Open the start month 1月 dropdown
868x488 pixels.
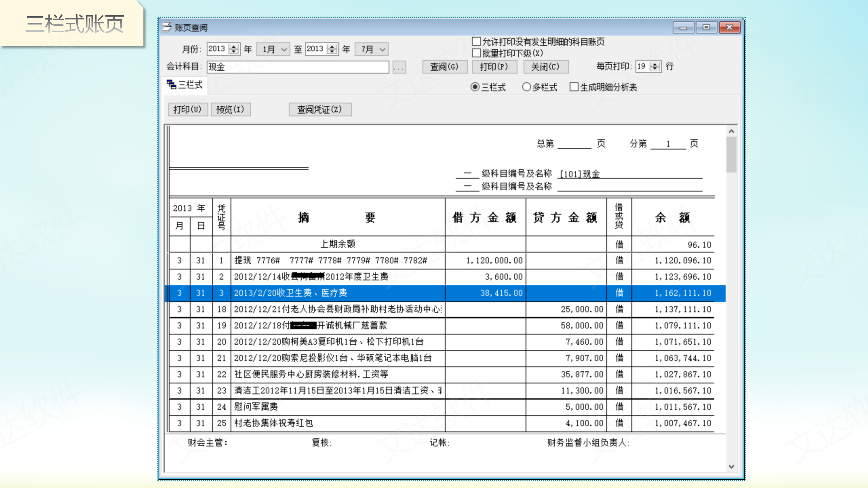[x=283, y=49]
